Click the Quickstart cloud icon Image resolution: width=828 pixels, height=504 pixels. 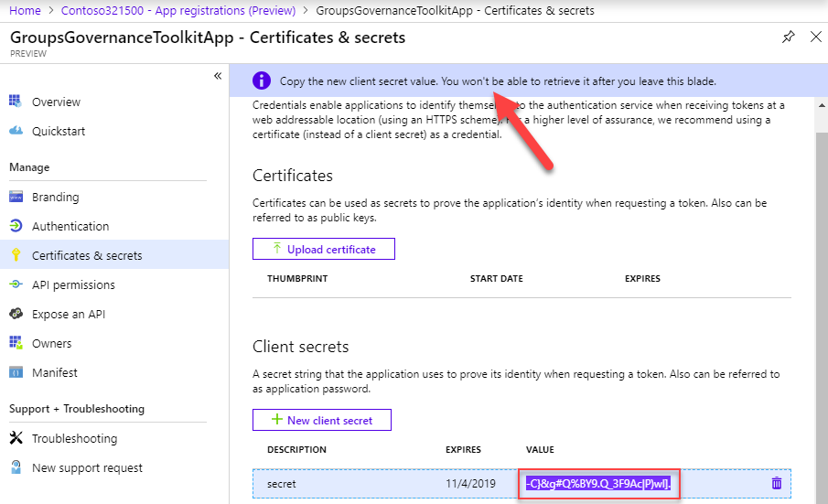tap(16, 131)
